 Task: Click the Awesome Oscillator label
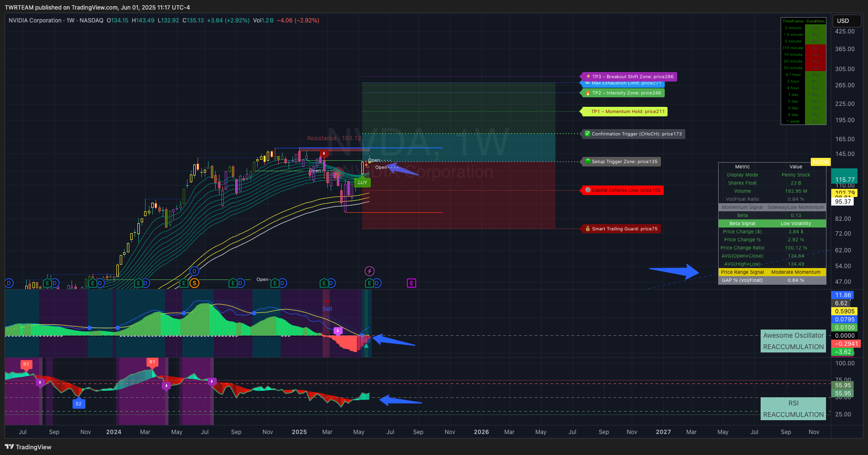pyautogui.click(x=793, y=336)
